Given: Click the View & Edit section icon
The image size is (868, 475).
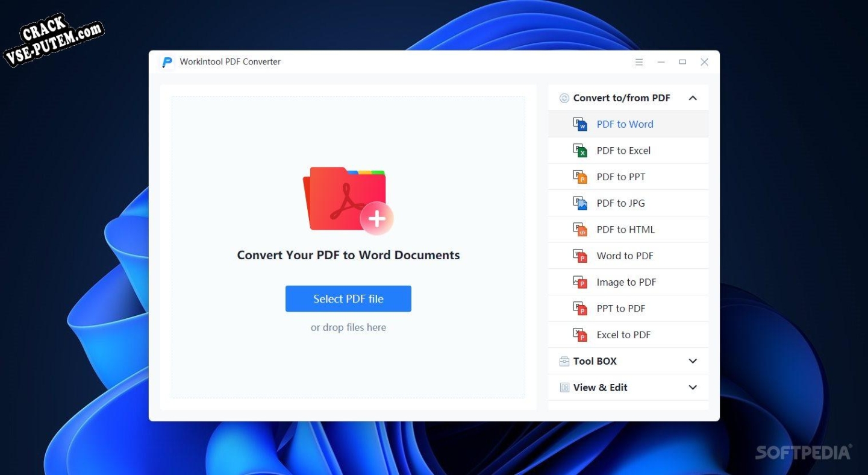Looking at the screenshot, I should click(x=564, y=388).
